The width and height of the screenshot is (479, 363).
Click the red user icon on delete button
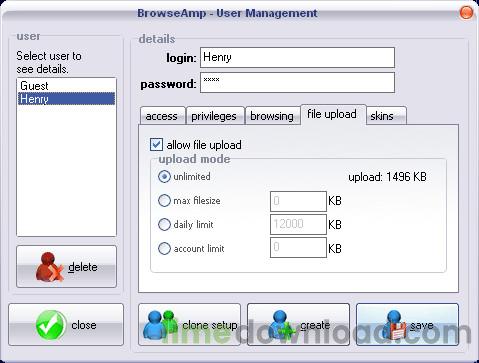click(x=49, y=267)
